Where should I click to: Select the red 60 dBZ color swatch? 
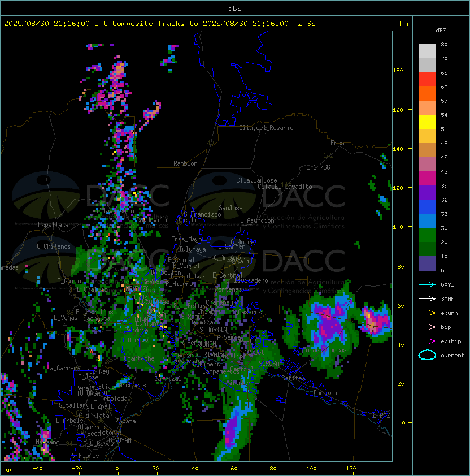click(x=427, y=80)
